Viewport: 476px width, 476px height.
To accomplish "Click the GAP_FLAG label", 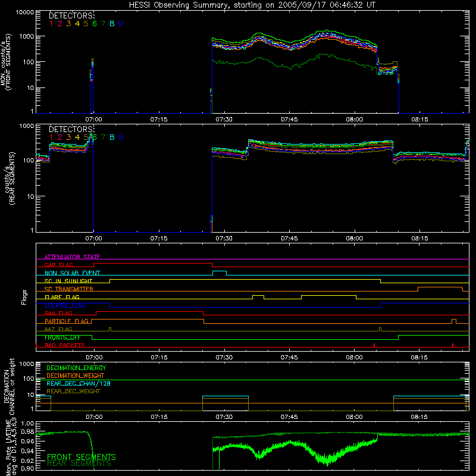I will click(x=58, y=265).
